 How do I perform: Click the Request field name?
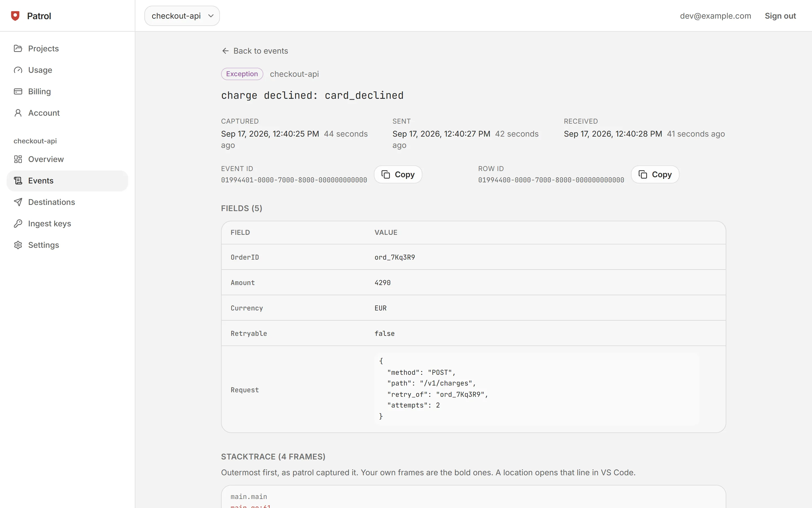pos(245,390)
